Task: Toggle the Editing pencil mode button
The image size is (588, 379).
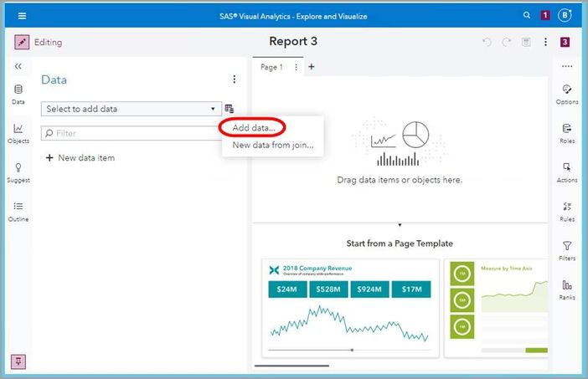Action: pyautogui.click(x=22, y=42)
